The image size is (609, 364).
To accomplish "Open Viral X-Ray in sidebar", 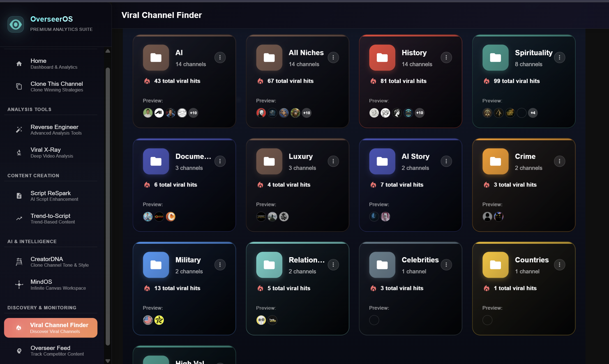I will [51, 153].
